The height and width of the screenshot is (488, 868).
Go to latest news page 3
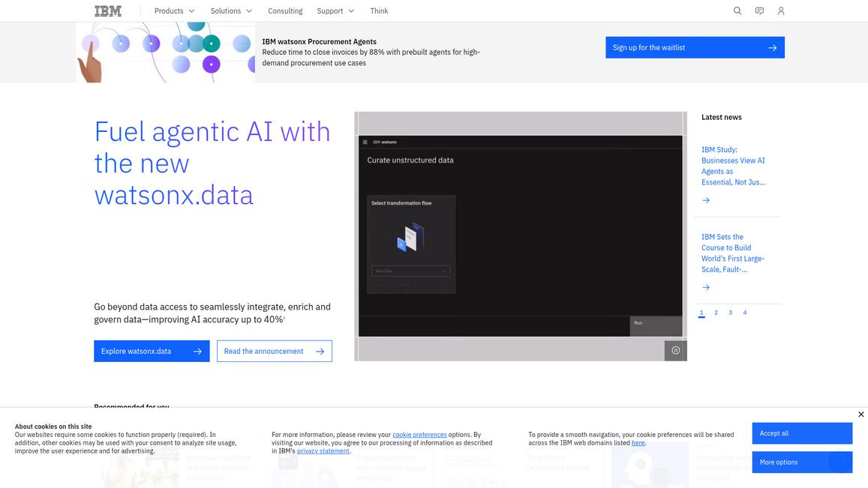[x=730, y=313]
